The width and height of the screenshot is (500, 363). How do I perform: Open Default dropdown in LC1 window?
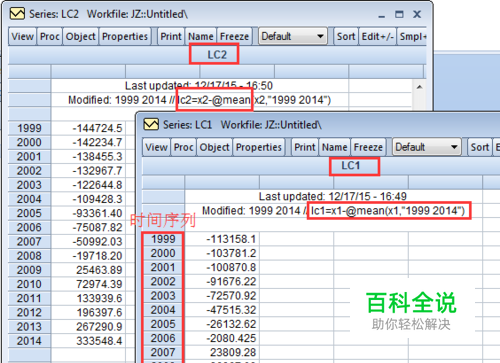tap(426, 147)
